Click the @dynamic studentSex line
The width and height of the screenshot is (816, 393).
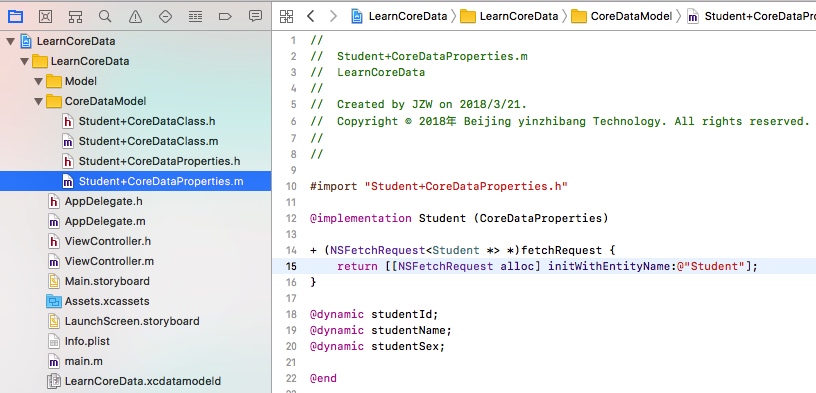pyautogui.click(x=378, y=346)
